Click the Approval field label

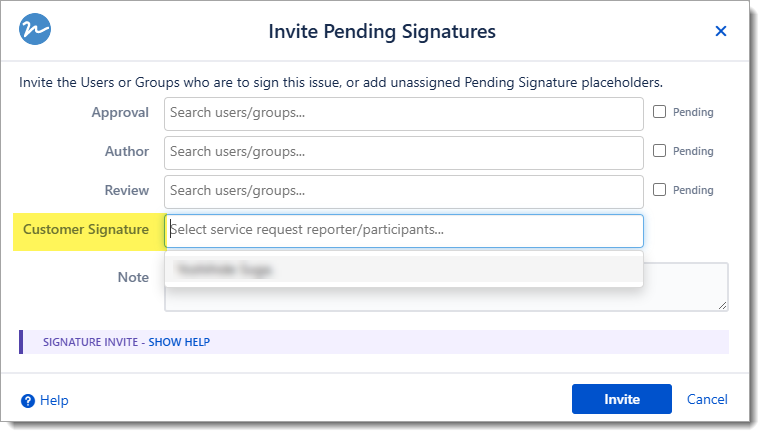(120, 113)
